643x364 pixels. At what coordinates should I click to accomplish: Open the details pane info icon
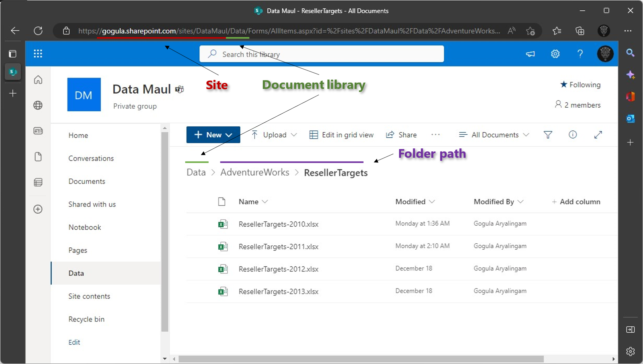tap(572, 135)
